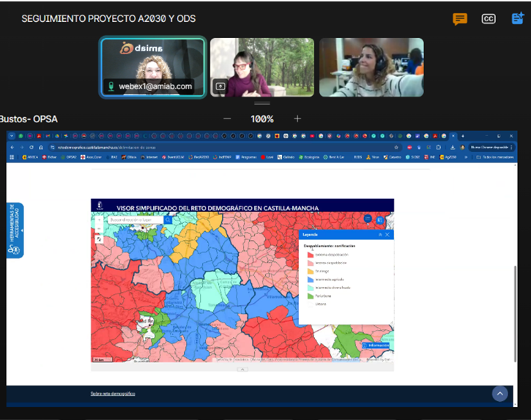Click the blue add-notes icon at top right
Image resolution: width=531 pixels, height=420 pixels.
click(517, 19)
